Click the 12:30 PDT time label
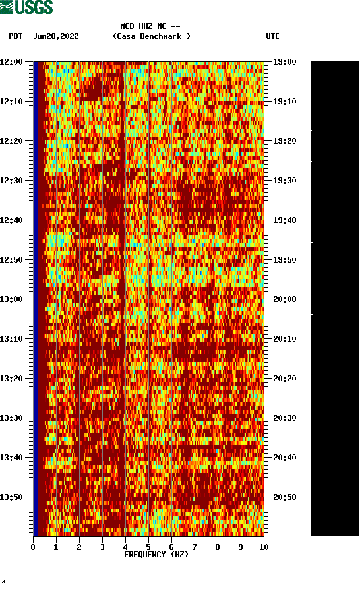This screenshot has height=589, width=364. [12, 180]
